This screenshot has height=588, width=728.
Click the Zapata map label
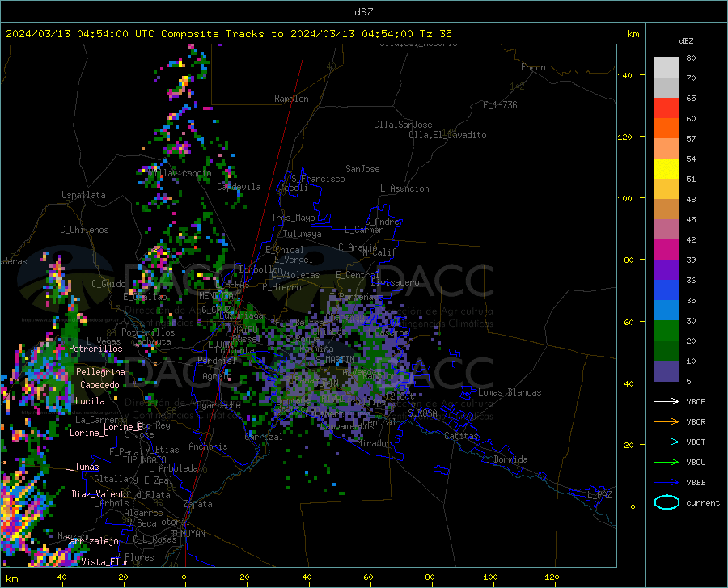click(198, 504)
